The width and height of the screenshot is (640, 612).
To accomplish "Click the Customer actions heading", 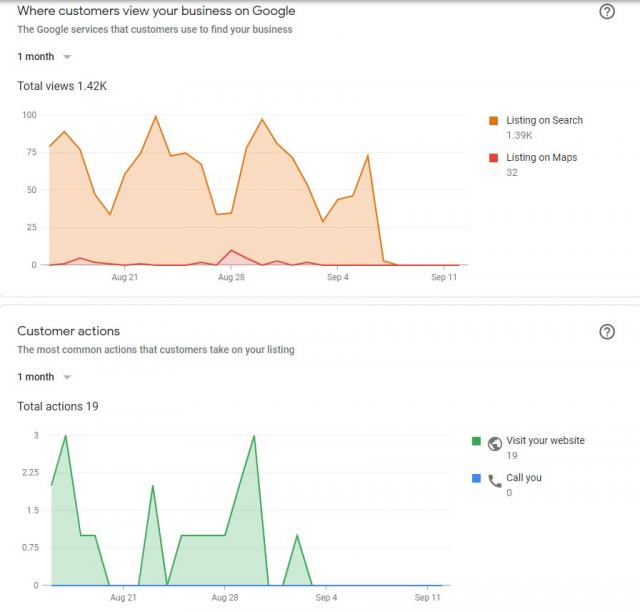I will [68, 331].
